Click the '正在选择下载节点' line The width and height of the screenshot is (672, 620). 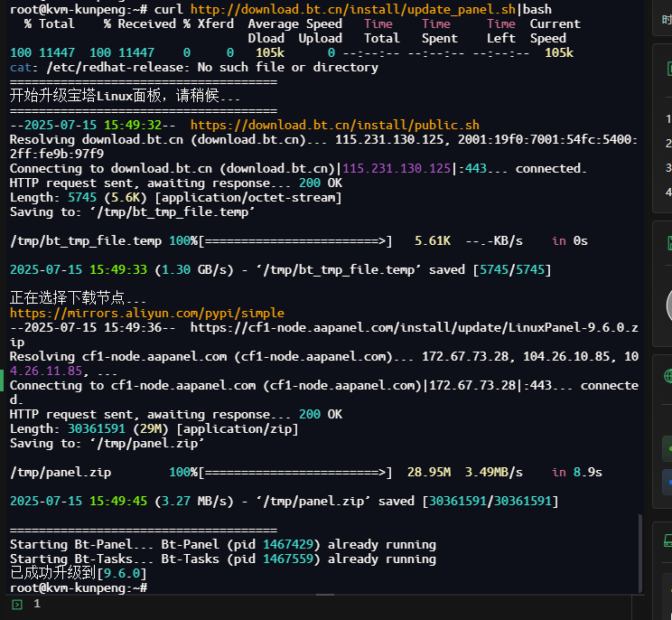(x=78, y=297)
